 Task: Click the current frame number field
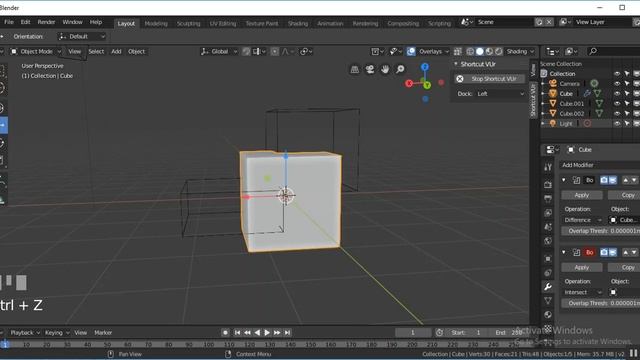[x=413, y=333]
